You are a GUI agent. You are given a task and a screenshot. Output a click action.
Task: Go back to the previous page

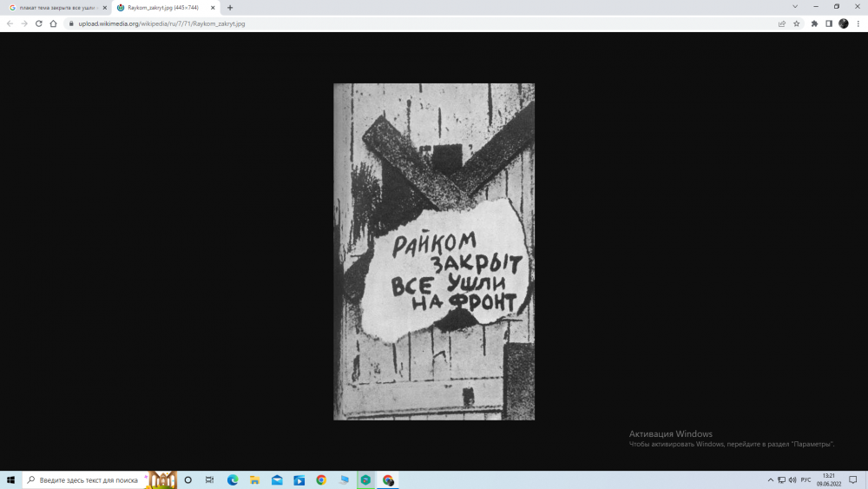click(x=10, y=23)
